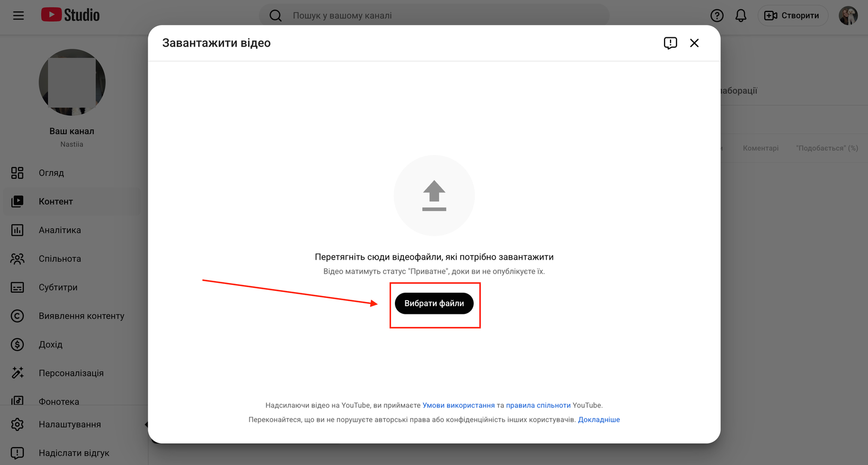This screenshot has width=868, height=465.
Task: Click the upload arrow icon
Action: 434,196
